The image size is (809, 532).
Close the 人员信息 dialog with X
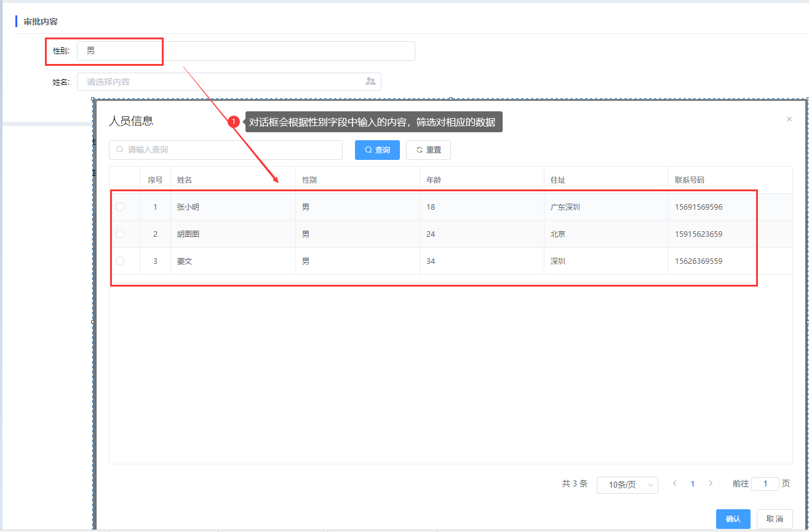pos(789,119)
